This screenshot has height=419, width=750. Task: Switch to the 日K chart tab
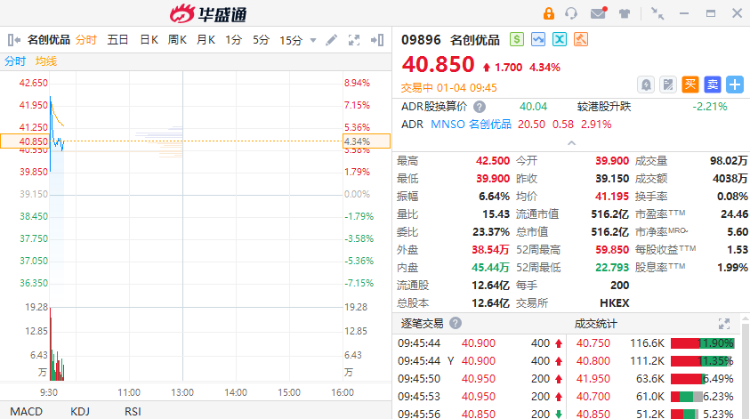[x=149, y=40]
